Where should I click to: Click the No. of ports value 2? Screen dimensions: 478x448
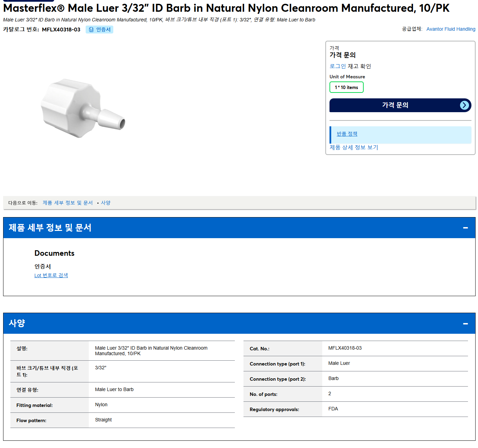coord(330,394)
